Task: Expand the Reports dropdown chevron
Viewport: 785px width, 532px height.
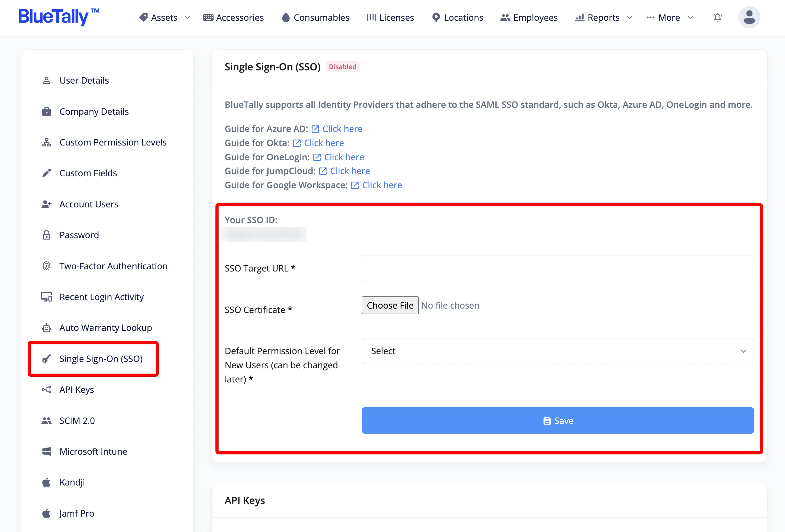Action: 630,18
